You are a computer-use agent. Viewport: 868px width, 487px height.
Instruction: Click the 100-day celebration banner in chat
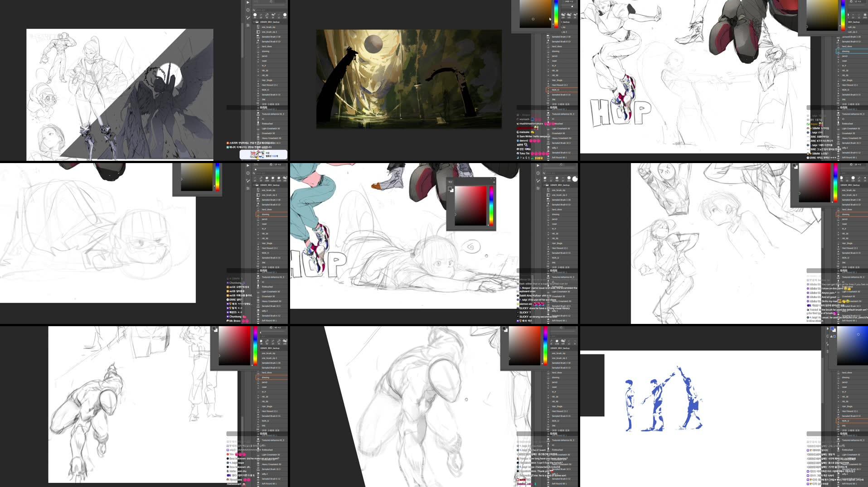point(264,154)
